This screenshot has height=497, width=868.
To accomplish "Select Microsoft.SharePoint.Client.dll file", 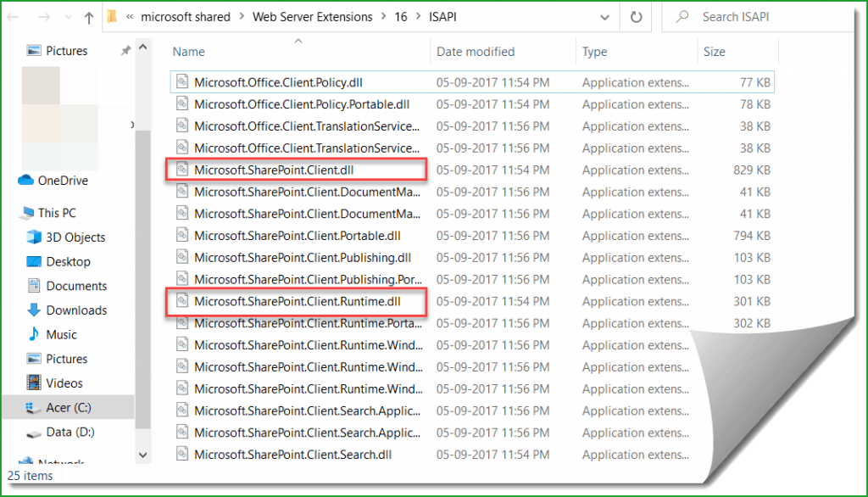I will click(274, 170).
